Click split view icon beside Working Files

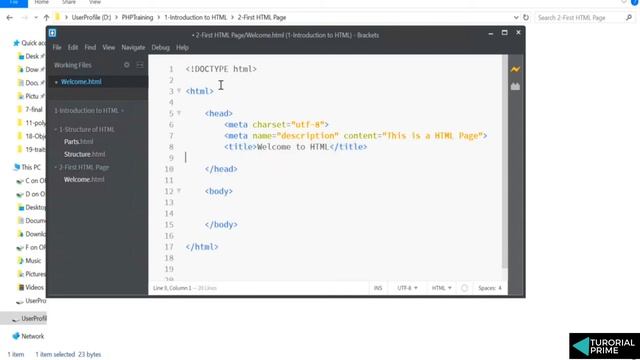point(140,65)
